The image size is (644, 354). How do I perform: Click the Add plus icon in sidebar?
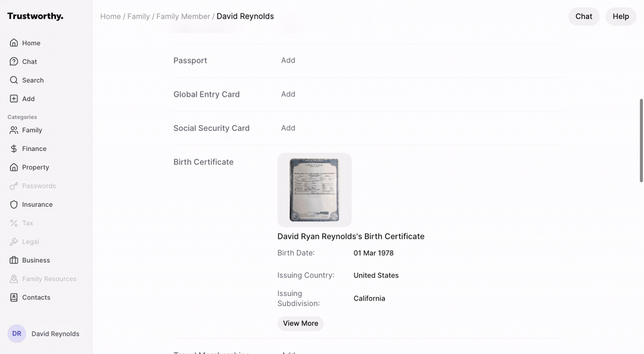point(14,99)
